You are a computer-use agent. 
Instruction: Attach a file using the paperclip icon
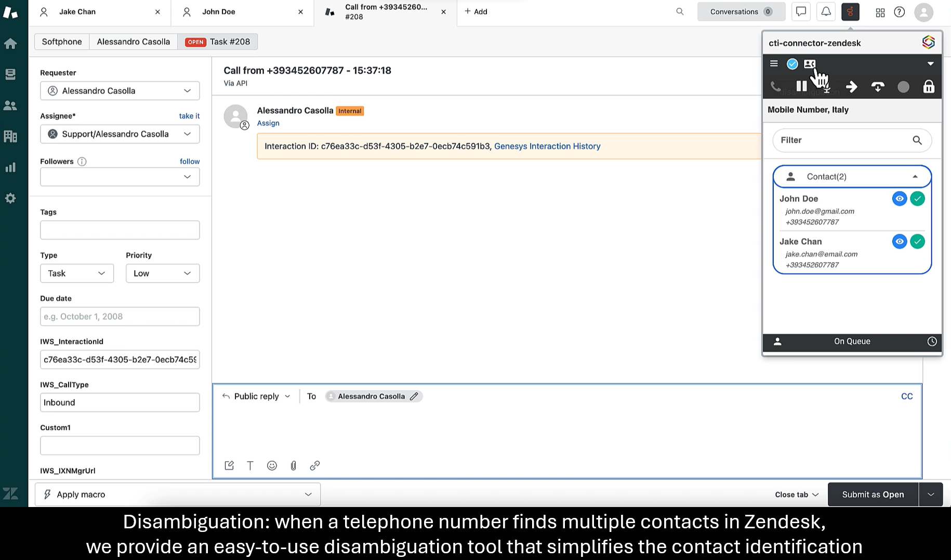pos(293,465)
